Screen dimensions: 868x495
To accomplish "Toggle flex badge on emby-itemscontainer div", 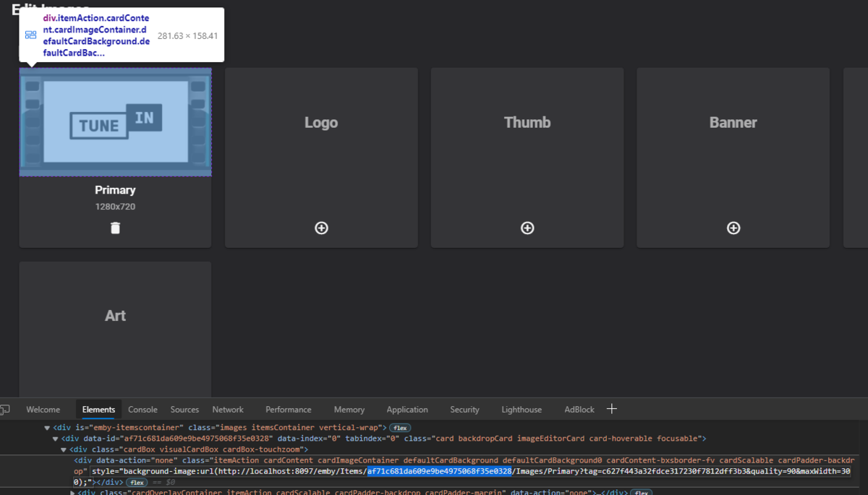I will coord(400,428).
